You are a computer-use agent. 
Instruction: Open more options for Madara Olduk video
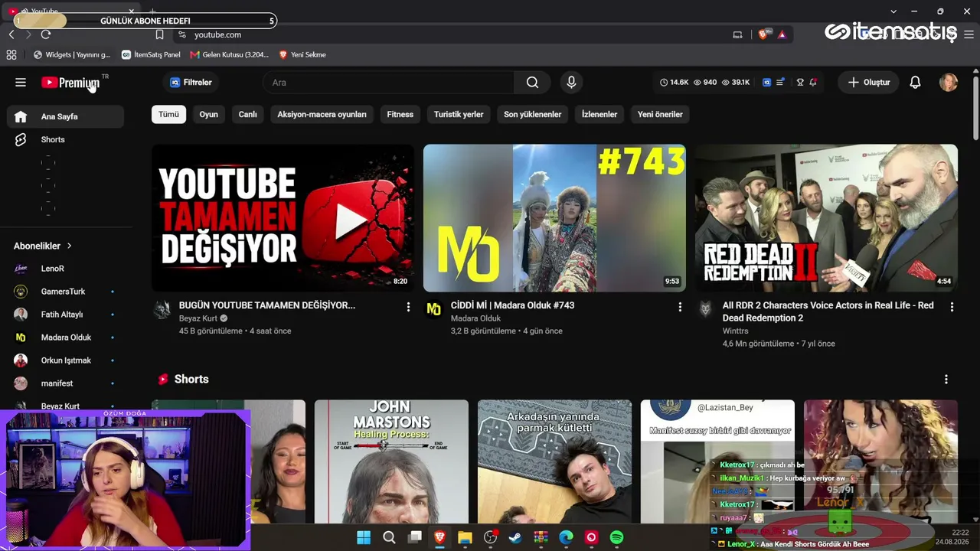(680, 307)
